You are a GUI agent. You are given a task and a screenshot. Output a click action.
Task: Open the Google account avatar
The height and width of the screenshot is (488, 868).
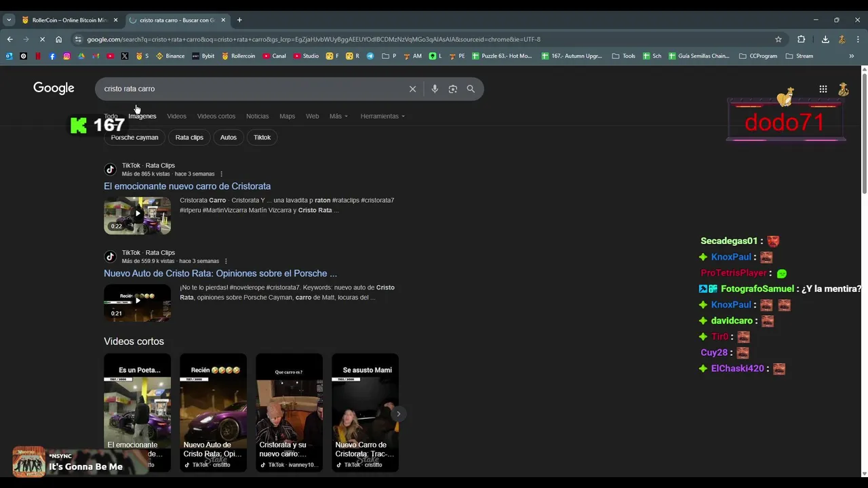pyautogui.click(x=843, y=89)
